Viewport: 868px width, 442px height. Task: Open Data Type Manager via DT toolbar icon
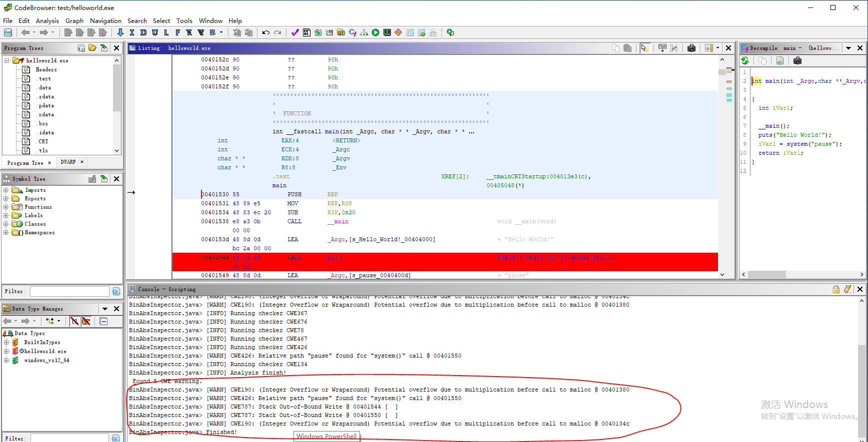pos(341,32)
